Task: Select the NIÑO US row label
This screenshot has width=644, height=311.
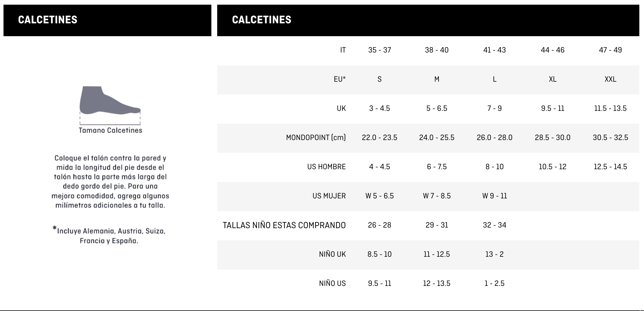Action: pos(332,284)
